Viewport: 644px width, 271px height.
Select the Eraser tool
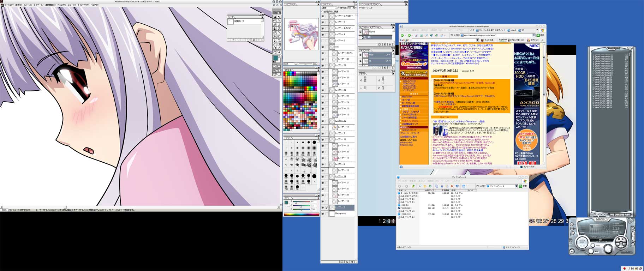pyautogui.click(x=275, y=32)
